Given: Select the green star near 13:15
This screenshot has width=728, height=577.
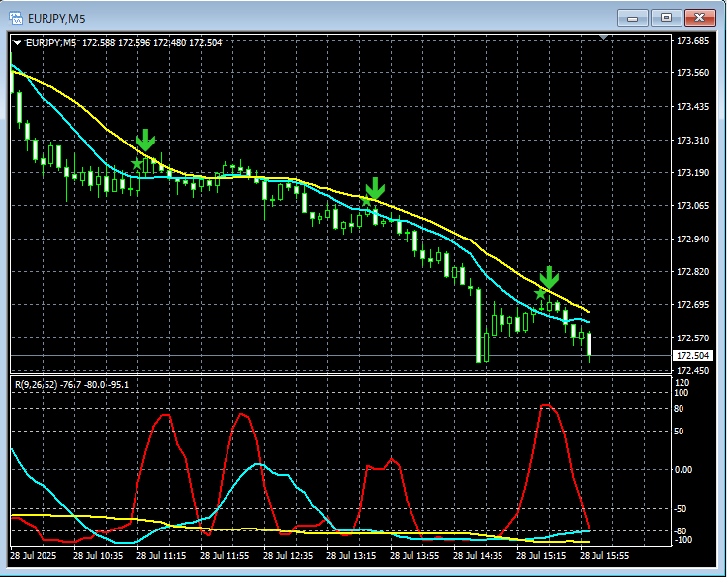Looking at the screenshot, I should click(366, 201).
